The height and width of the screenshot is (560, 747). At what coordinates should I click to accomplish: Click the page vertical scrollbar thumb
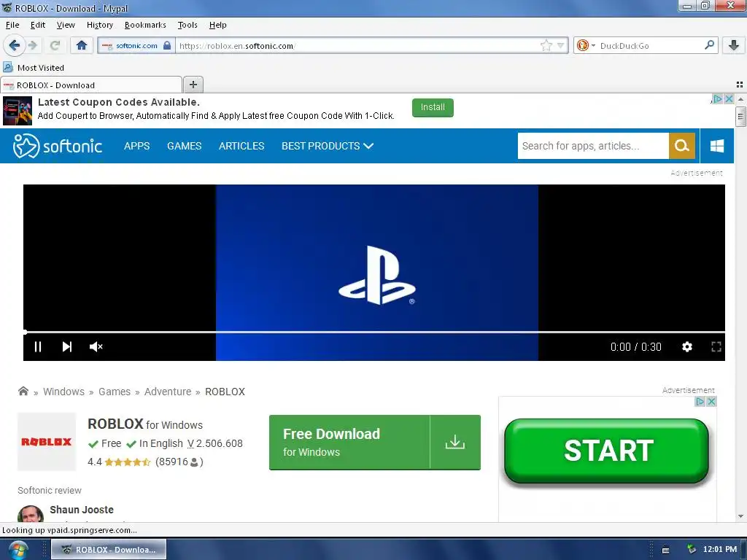740,117
